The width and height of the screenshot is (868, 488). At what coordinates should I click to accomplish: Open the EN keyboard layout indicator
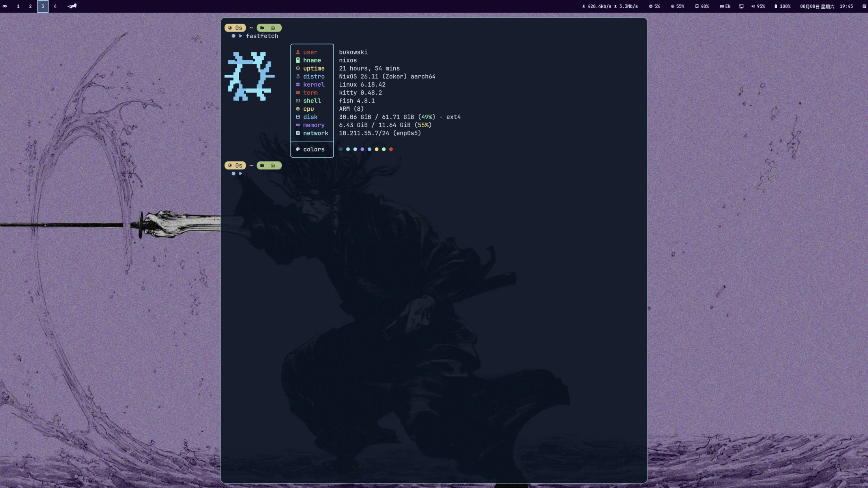[725, 6]
